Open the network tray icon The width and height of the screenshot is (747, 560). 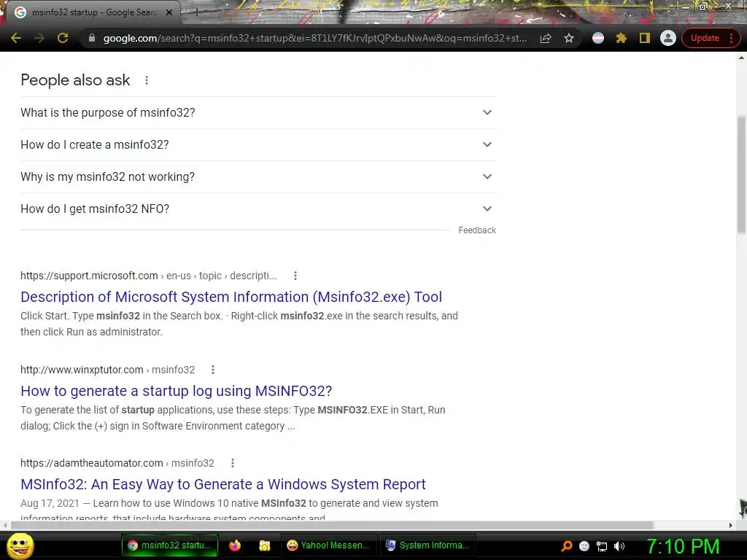[602, 546]
